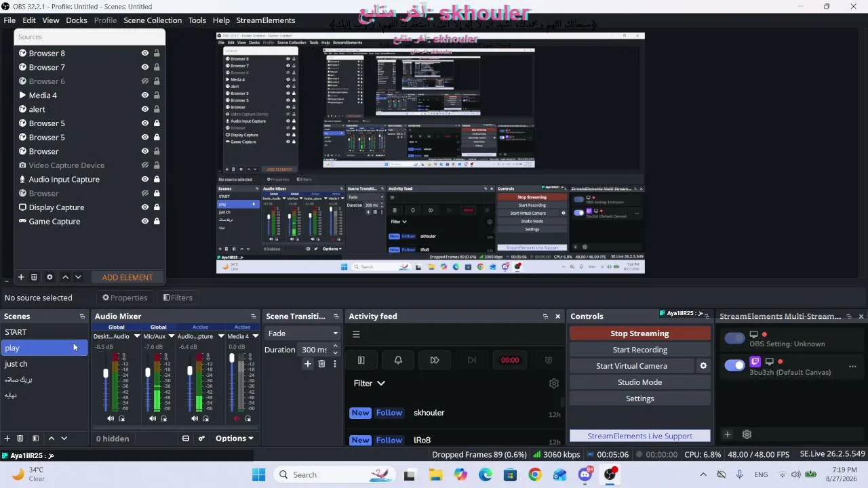
Task: Click Stop Streaming button
Action: point(639,333)
